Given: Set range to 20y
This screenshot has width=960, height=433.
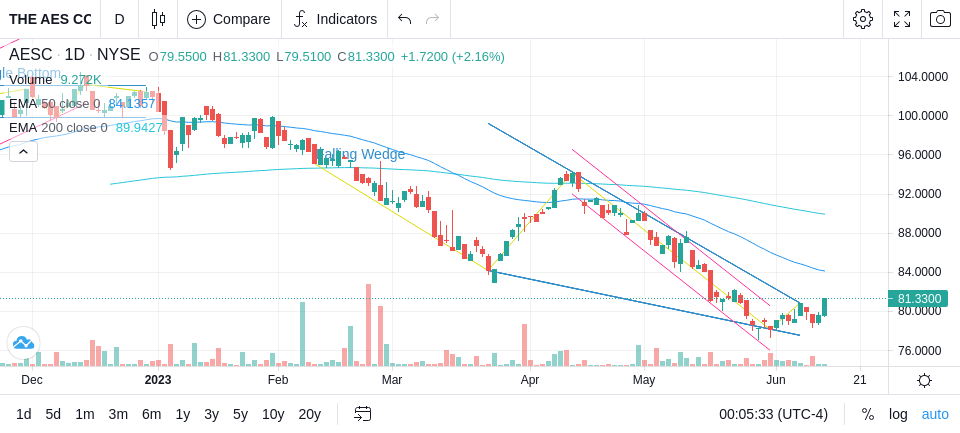Looking at the screenshot, I should click(309, 415).
